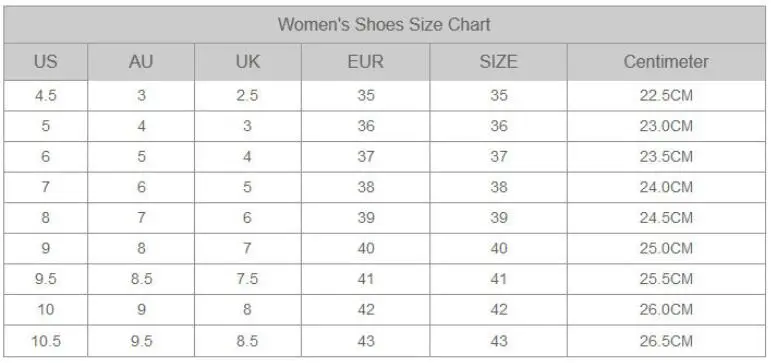Click the UK 2.5 cell
Screen dimensions: 773x363
247,96
